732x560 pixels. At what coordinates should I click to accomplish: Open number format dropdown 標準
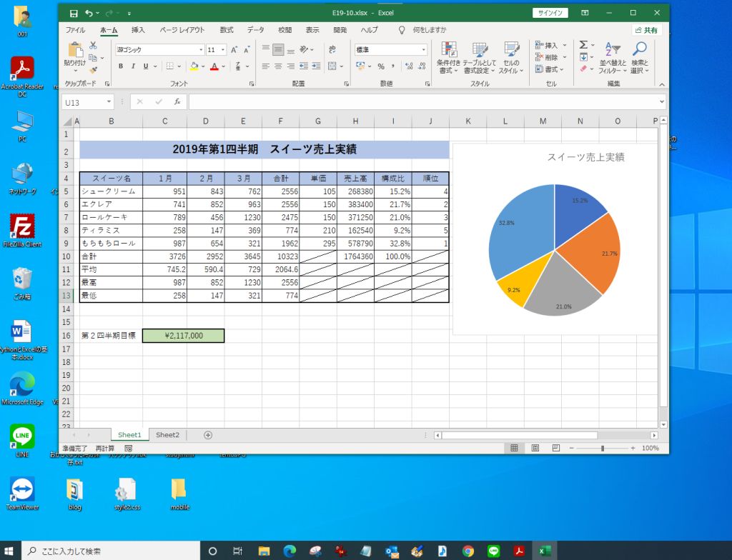(x=423, y=49)
